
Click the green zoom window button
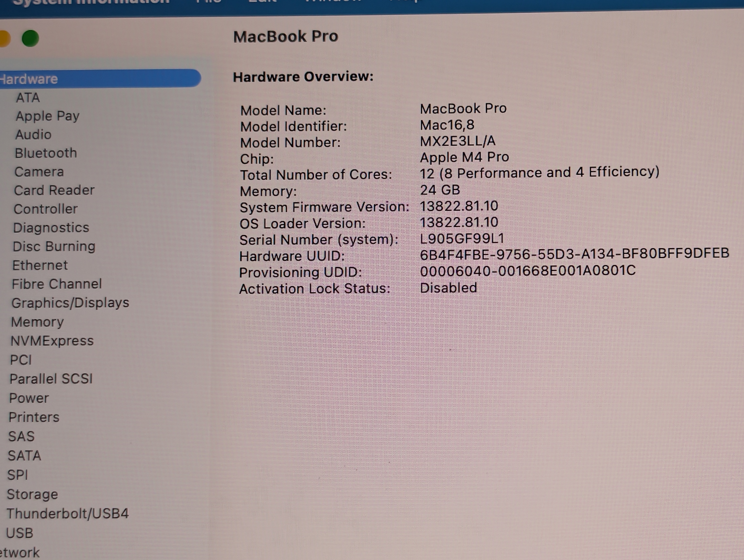point(30,38)
